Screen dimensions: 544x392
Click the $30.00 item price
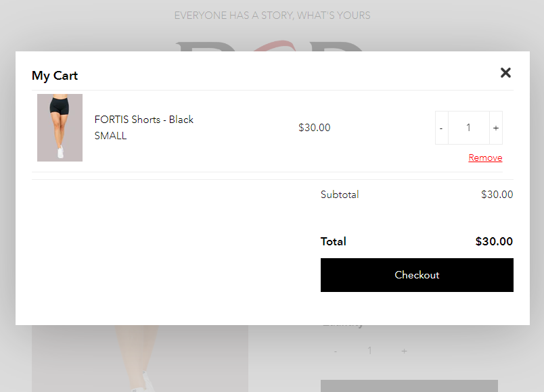[315, 128]
